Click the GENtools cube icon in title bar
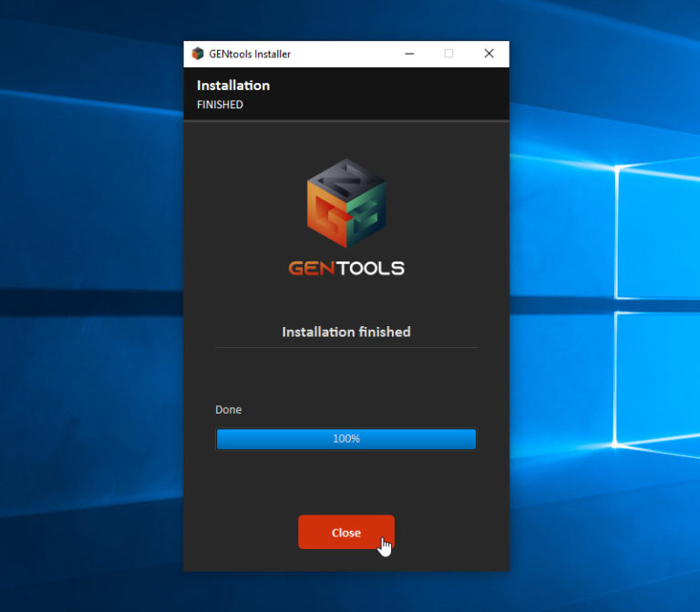Viewport: 700px width, 612px height. click(x=198, y=54)
